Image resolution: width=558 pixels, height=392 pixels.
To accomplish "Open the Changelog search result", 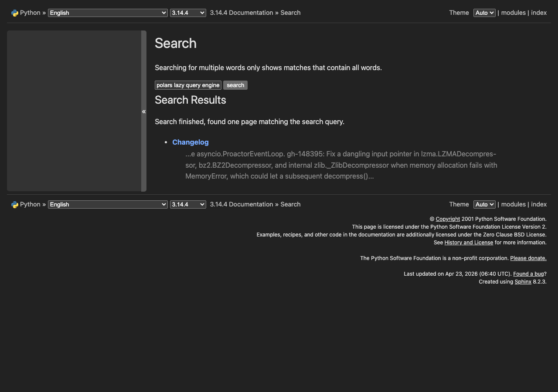I will (190, 142).
